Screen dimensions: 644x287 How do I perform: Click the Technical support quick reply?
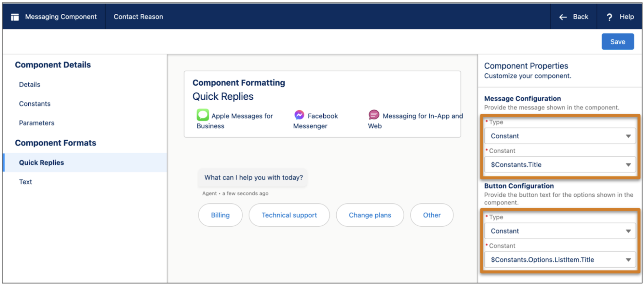click(x=289, y=215)
